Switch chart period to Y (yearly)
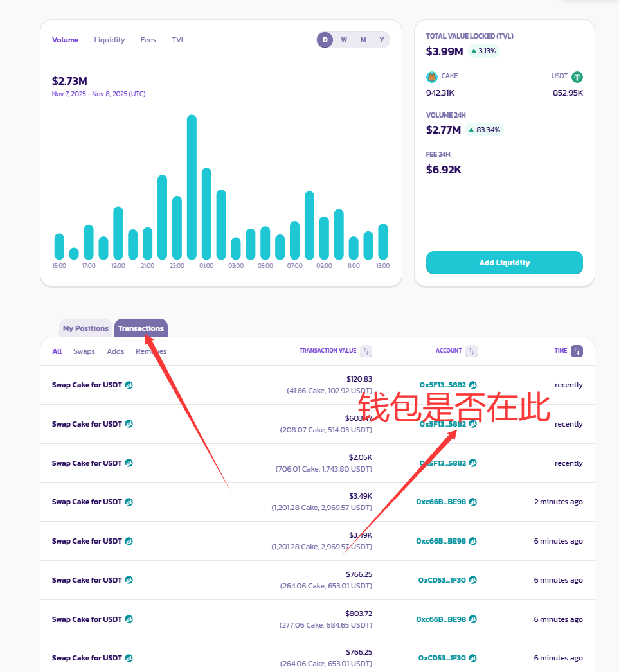 (x=382, y=40)
